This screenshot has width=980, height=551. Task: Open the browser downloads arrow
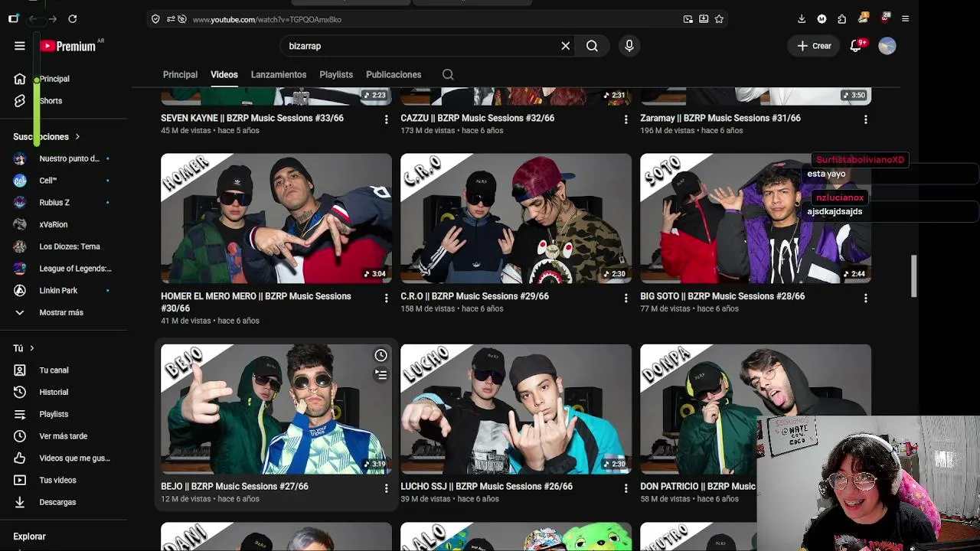802,19
